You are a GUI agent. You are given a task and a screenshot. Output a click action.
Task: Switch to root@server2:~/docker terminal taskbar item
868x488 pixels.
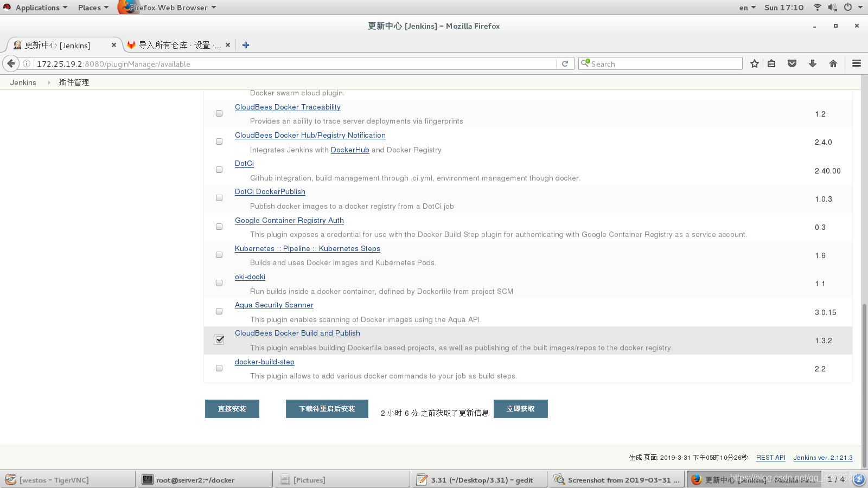coord(205,479)
